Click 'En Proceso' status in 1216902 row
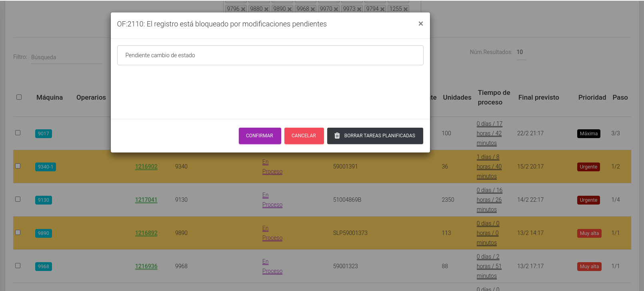 pyautogui.click(x=272, y=167)
